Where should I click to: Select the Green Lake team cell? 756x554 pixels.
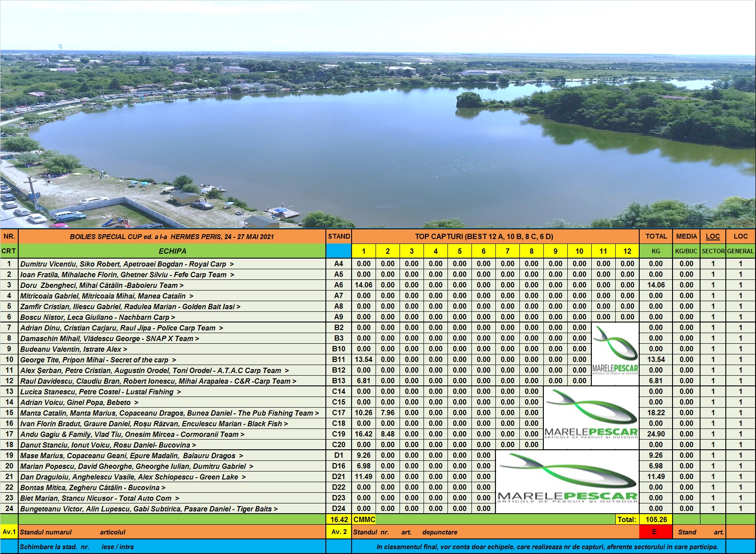coord(172,477)
